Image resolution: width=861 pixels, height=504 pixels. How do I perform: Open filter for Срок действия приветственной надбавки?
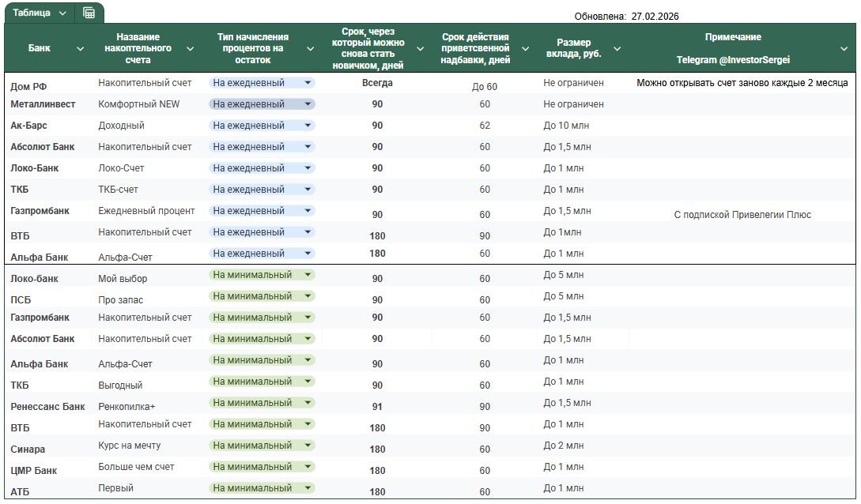click(x=525, y=49)
